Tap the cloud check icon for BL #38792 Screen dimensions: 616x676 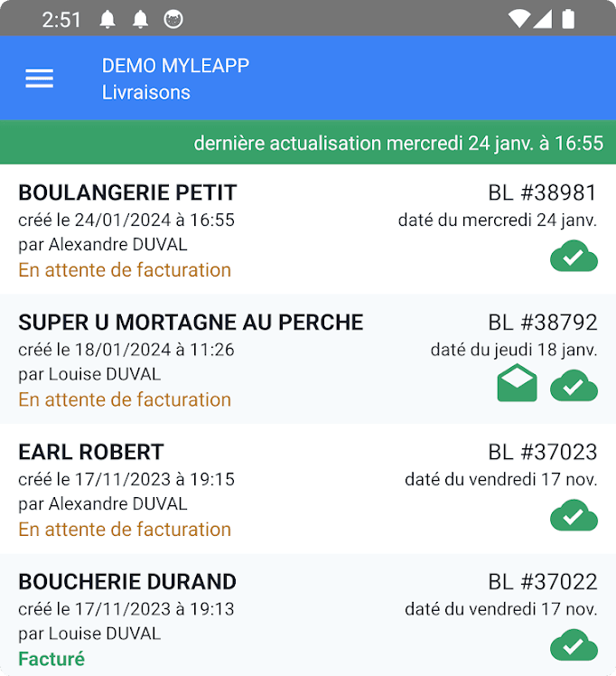tap(574, 385)
